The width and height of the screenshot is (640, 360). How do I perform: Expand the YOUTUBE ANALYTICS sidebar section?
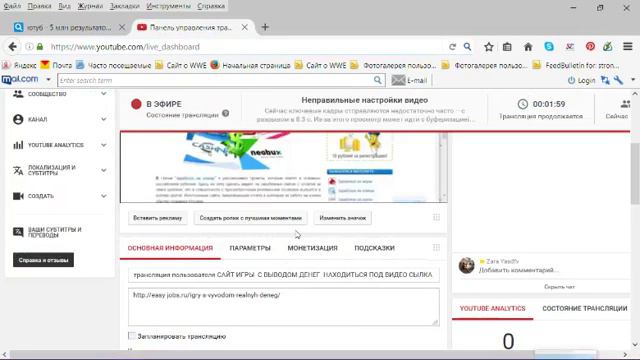(x=104, y=145)
